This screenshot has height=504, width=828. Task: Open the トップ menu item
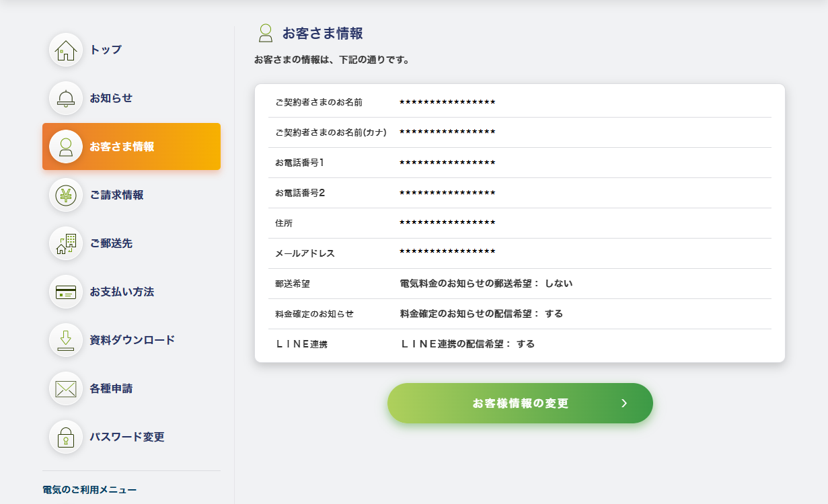pyautogui.click(x=106, y=50)
